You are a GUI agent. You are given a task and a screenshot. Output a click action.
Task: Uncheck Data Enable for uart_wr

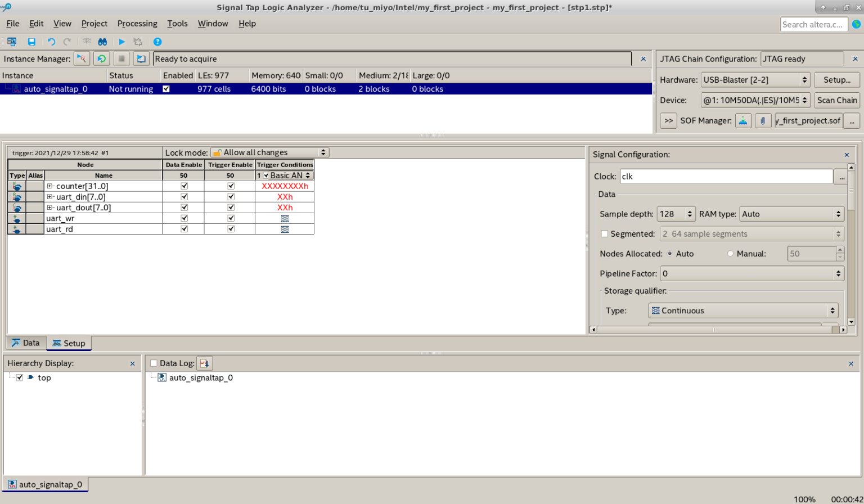point(184,218)
